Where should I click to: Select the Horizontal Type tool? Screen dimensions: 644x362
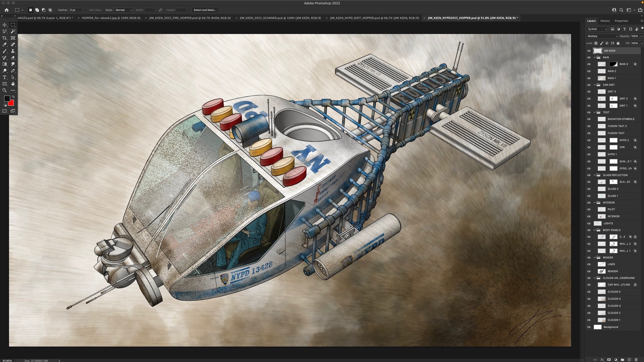4,77
